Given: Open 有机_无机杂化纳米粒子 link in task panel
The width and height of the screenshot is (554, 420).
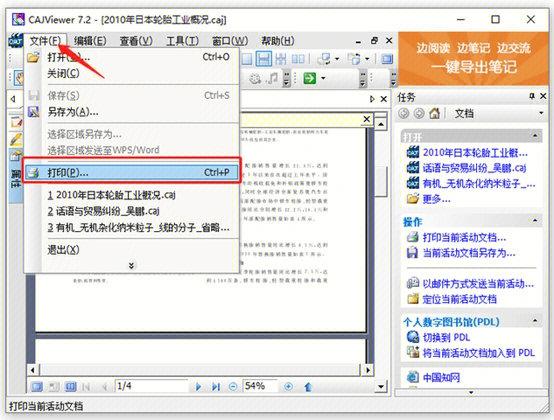Looking at the screenshot, I should pos(479,184).
